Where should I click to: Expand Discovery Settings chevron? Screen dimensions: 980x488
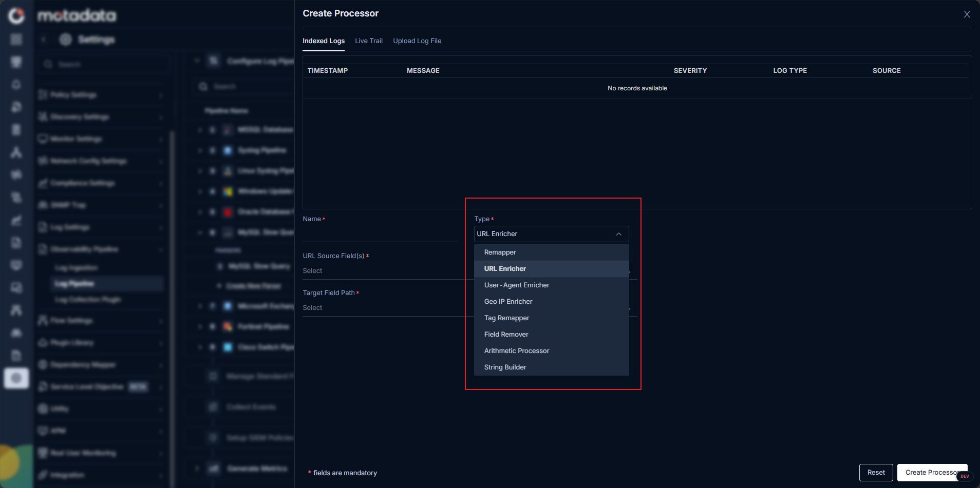pos(161,117)
